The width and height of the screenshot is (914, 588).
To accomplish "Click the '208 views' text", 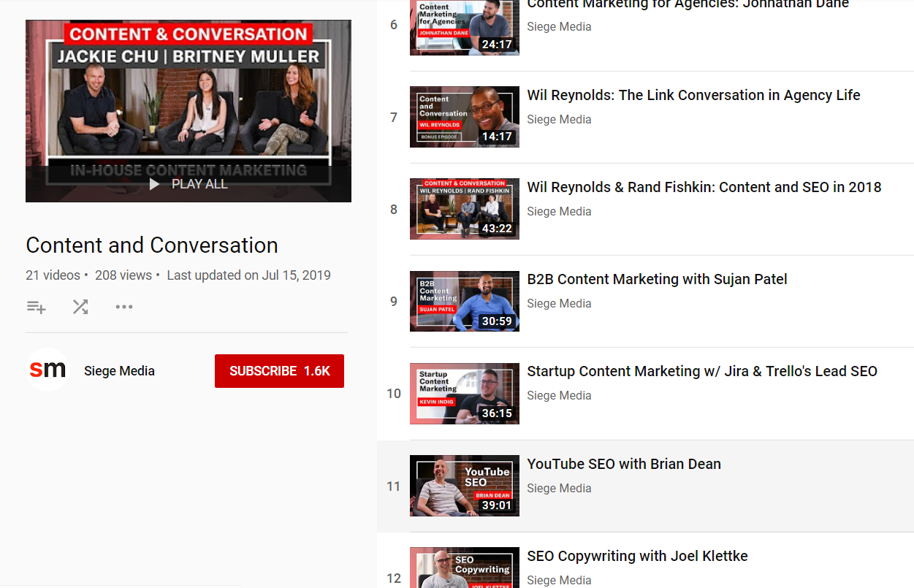I will [123, 275].
